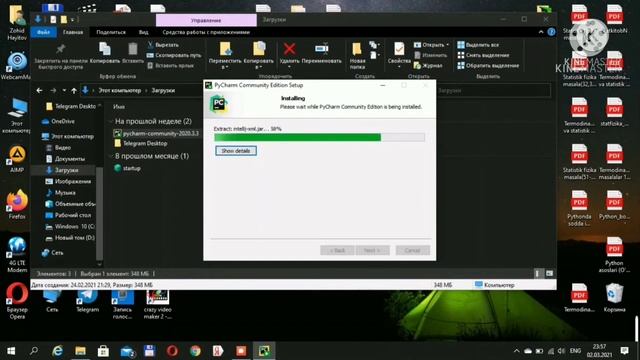The height and width of the screenshot is (360, 640).
Task: Click the Explorer up-level arrow
Action: (74, 90)
